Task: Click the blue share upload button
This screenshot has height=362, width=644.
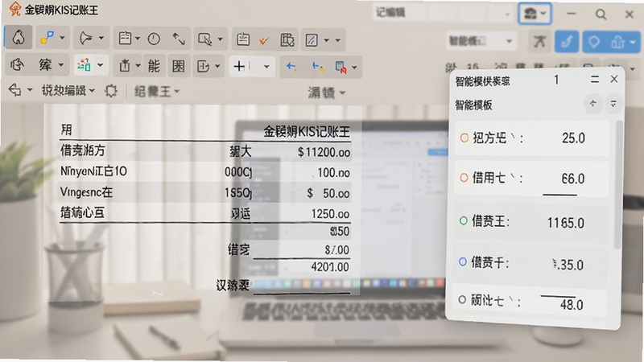Action: (x=617, y=42)
